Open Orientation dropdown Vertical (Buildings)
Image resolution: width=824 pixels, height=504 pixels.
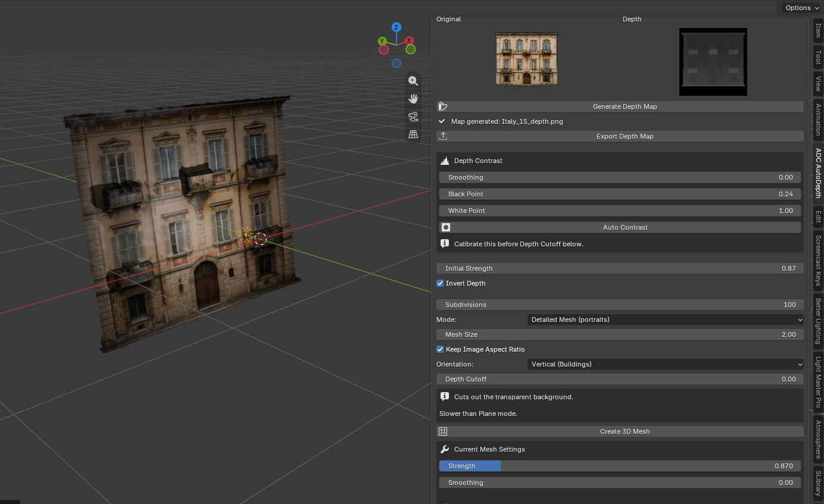coord(666,364)
